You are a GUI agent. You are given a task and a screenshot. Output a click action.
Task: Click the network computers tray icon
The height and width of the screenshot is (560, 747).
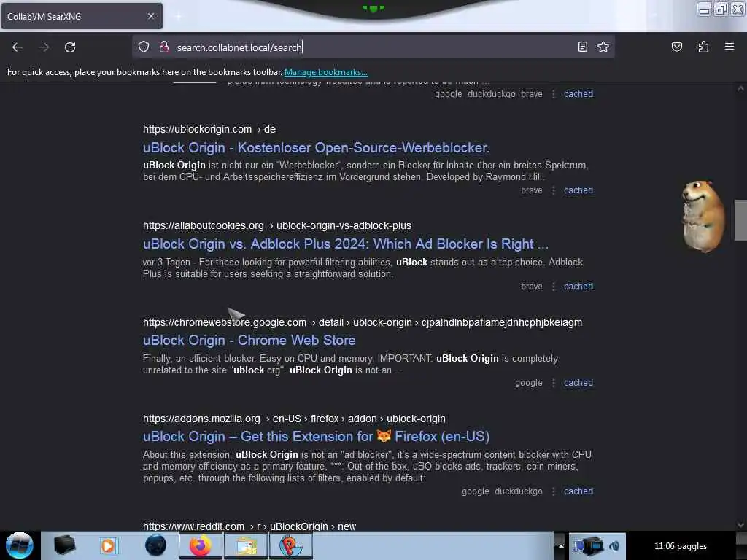coord(589,545)
